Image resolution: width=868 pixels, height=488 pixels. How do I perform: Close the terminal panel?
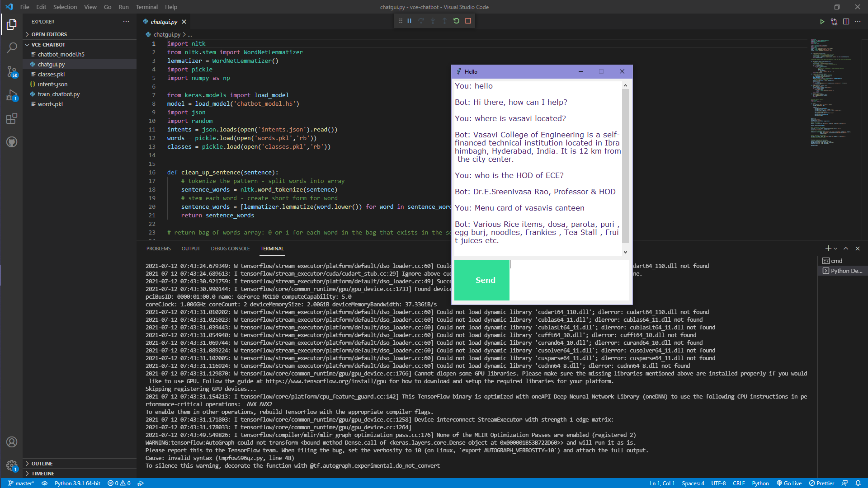point(858,249)
